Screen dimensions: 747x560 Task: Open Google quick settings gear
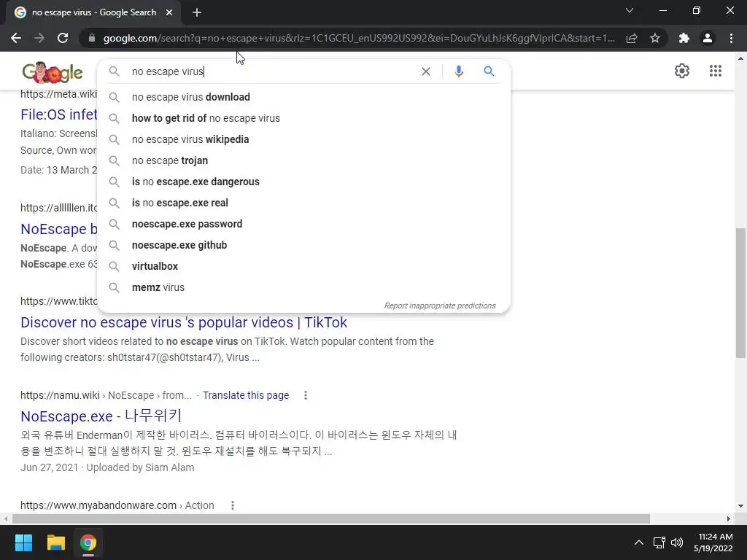[x=682, y=71]
